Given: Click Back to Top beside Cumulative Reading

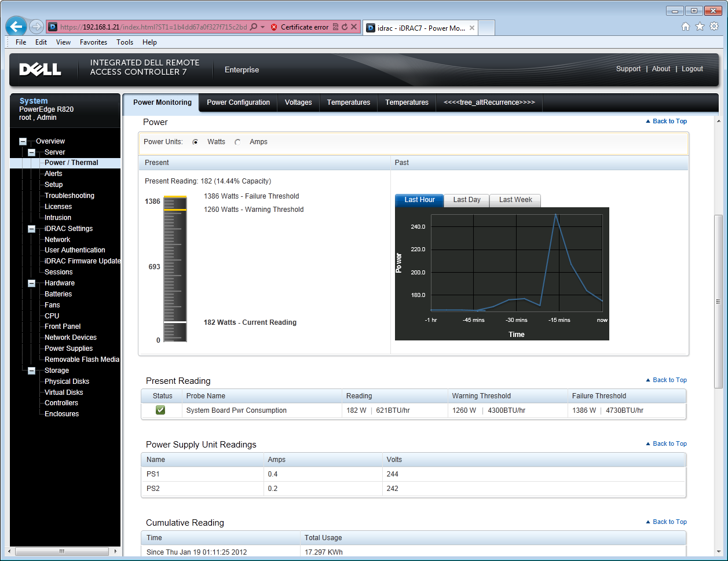Looking at the screenshot, I should [x=666, y=522].
